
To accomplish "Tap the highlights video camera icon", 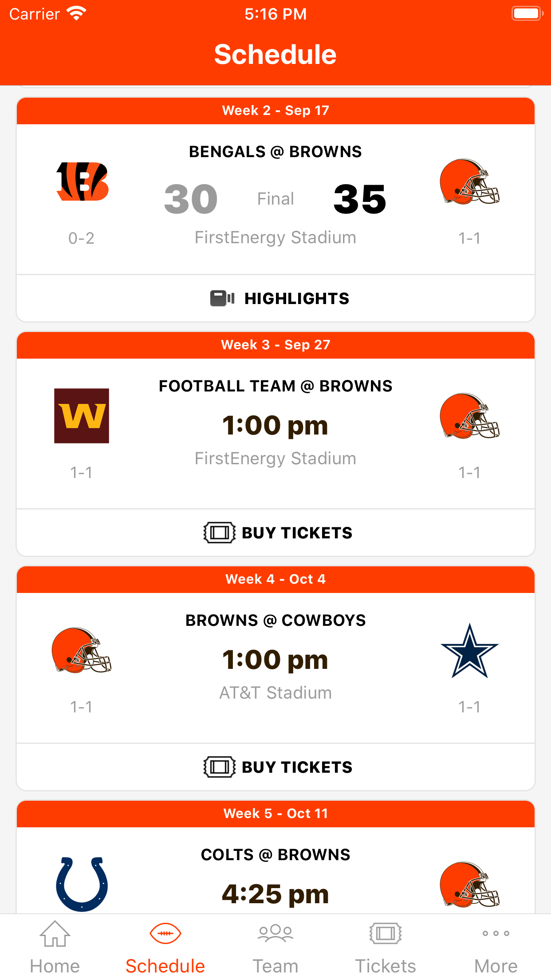I will pos(222,298).
